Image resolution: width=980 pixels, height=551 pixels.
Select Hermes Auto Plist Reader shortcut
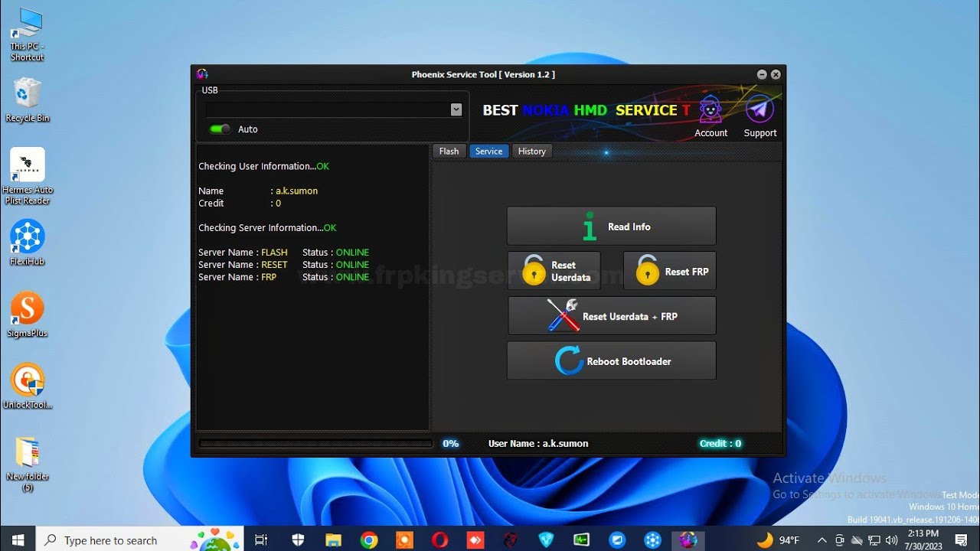click(28, 176)
